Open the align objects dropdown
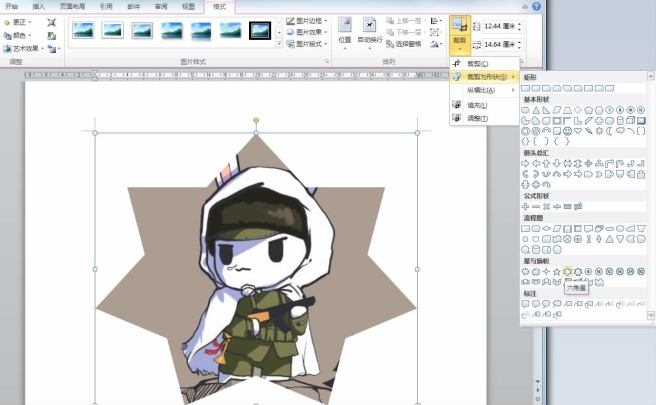Viewport: 656px width, 405px height. [436, 21]
